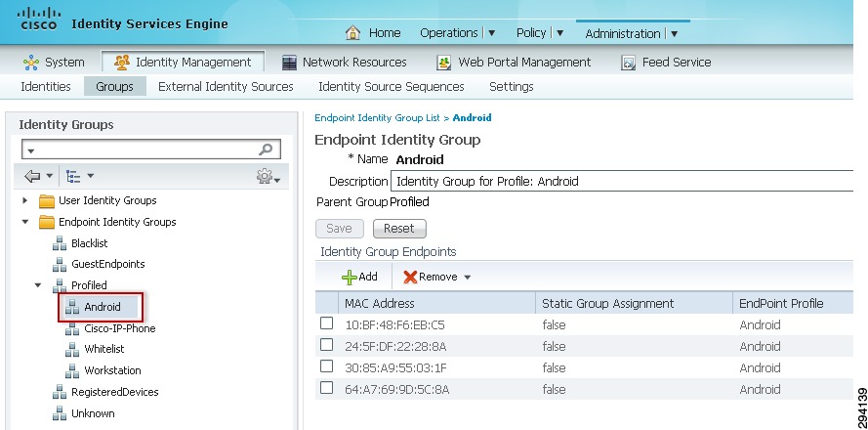Open the Remove dropdown arrow
Screen dimensions: 868x430
point(467,278)
